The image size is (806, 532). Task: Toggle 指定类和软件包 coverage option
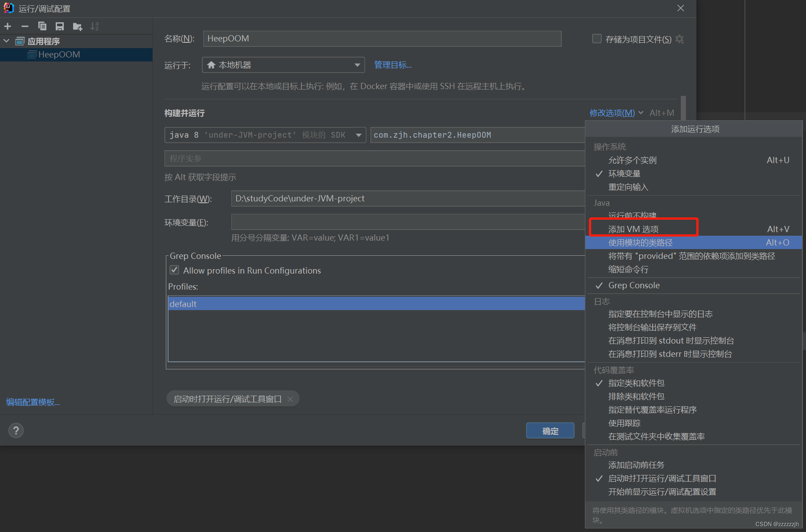coord(694,383)
